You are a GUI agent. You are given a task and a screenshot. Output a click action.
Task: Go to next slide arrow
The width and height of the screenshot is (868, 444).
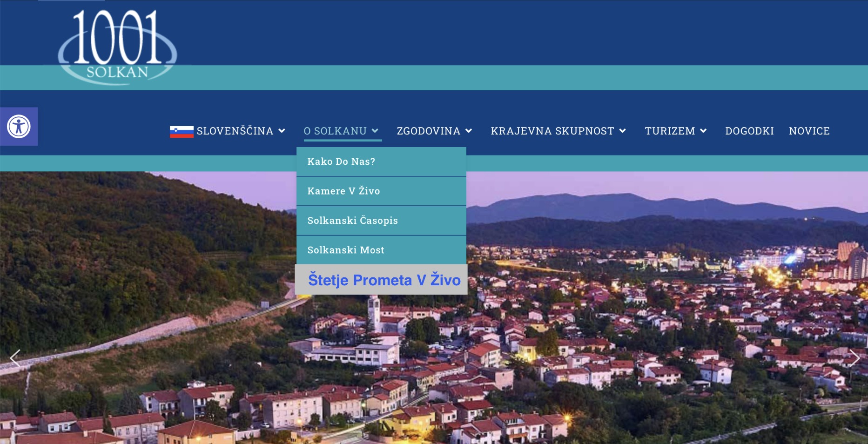click(x=855, y=358)
